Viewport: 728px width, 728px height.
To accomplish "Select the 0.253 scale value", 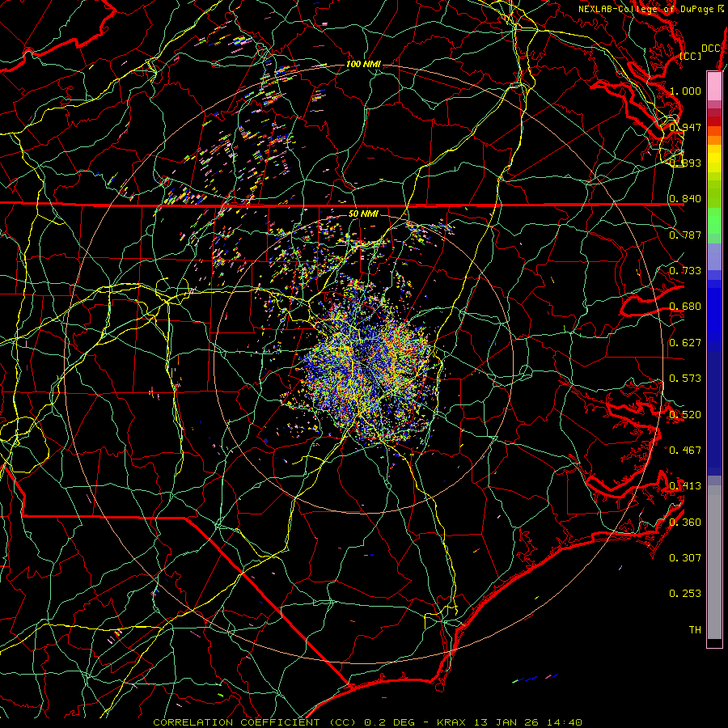I will pyautogui.click(x=685, y=594).
